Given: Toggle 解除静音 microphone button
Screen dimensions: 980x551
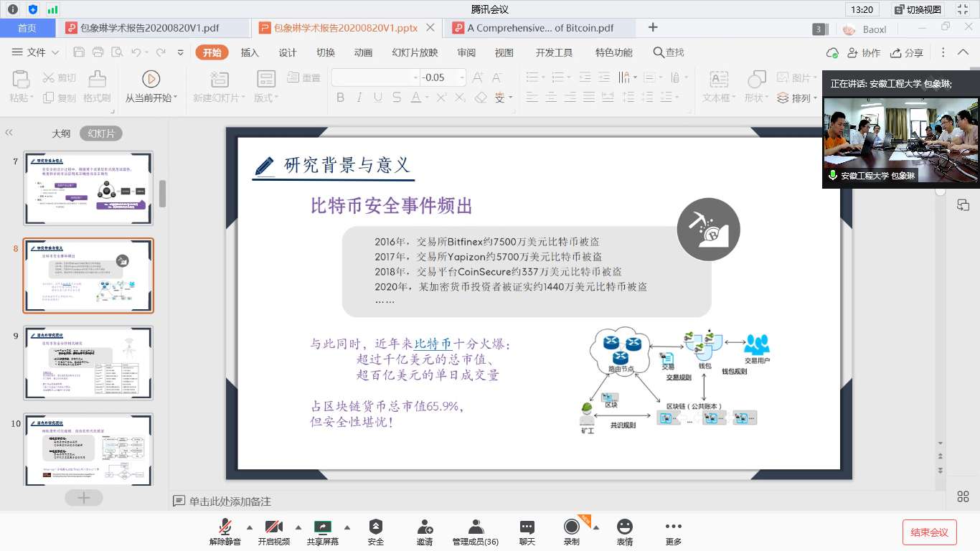Looking at the screenshot, I should pos(225,527).
